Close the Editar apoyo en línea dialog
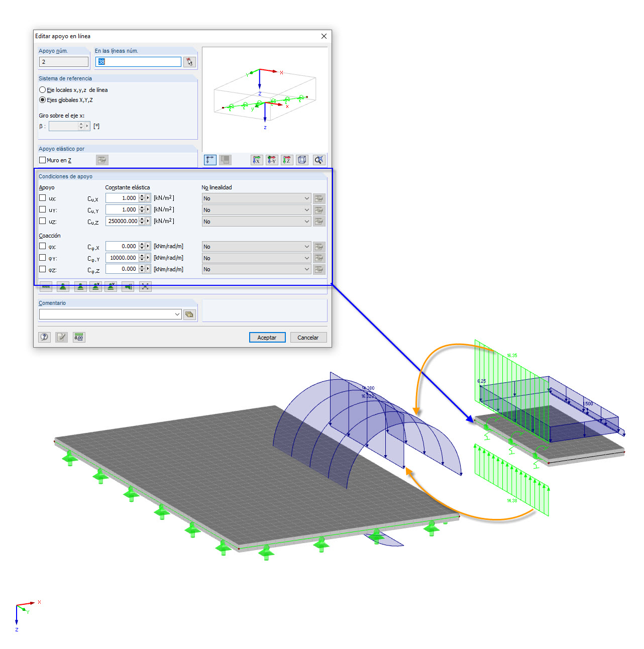The image size is (644, 649). click(x=324, y=36)
